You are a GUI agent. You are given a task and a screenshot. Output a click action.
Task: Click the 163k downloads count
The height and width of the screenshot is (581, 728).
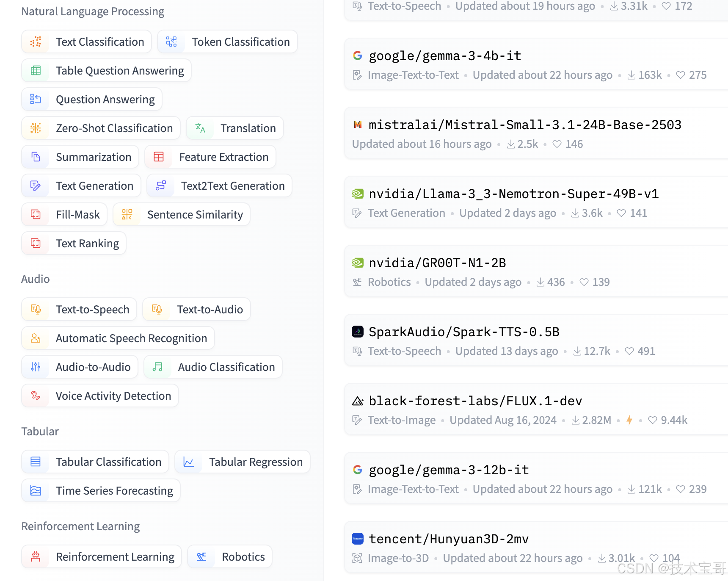pos(645,75)
